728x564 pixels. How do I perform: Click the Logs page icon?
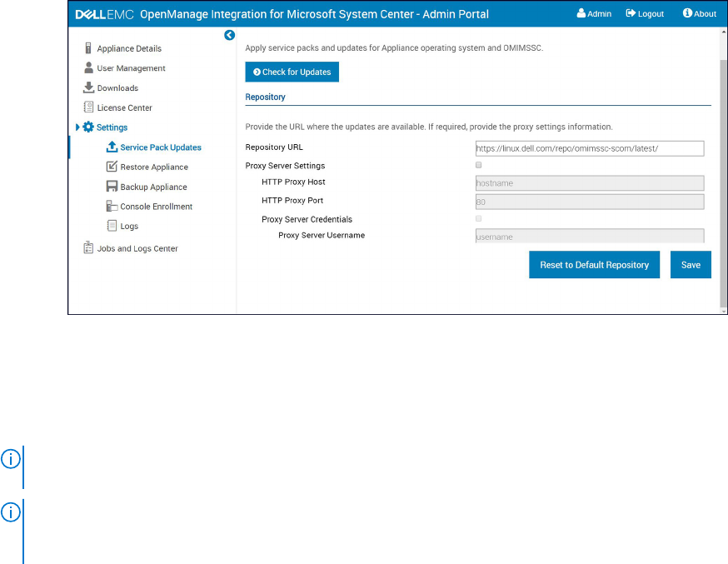point(112,226)
